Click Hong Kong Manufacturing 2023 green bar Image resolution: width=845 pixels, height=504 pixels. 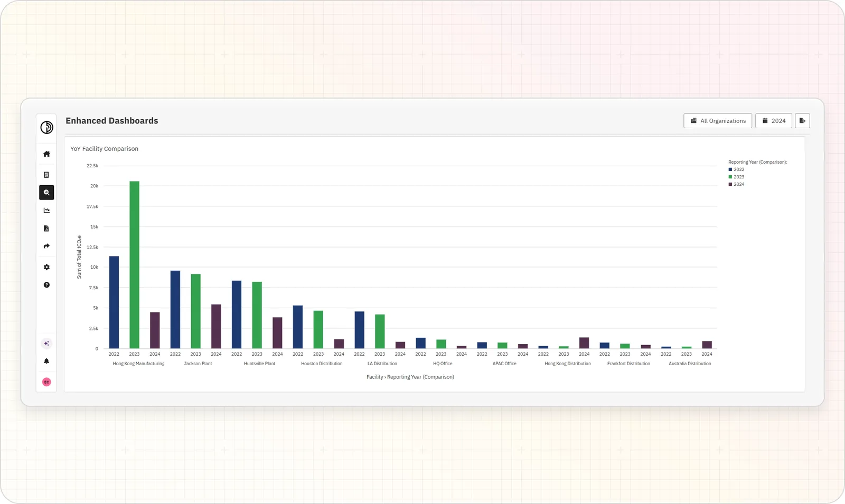(x=134, y=265)
